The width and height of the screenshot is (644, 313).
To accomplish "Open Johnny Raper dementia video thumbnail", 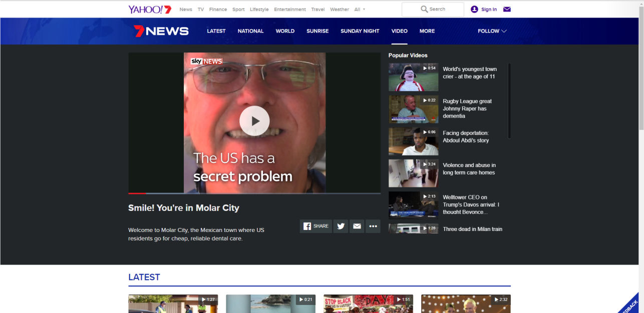I will (413, 109).
